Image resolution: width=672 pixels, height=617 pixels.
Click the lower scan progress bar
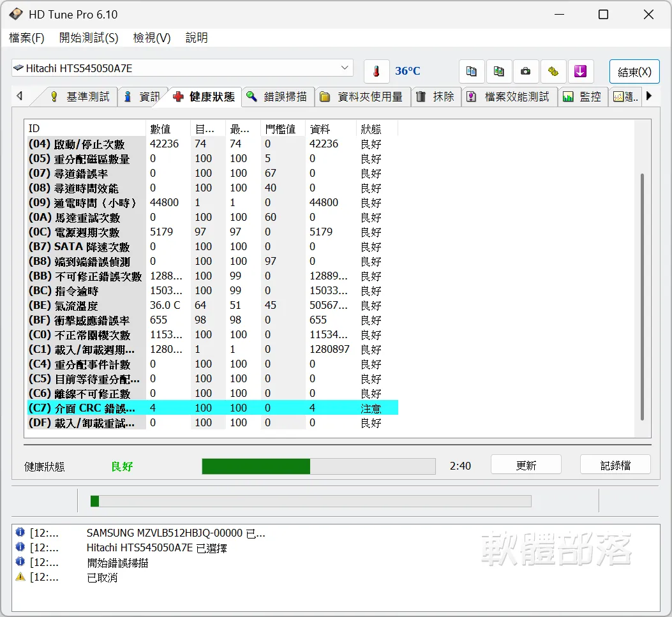pos(311,501)
